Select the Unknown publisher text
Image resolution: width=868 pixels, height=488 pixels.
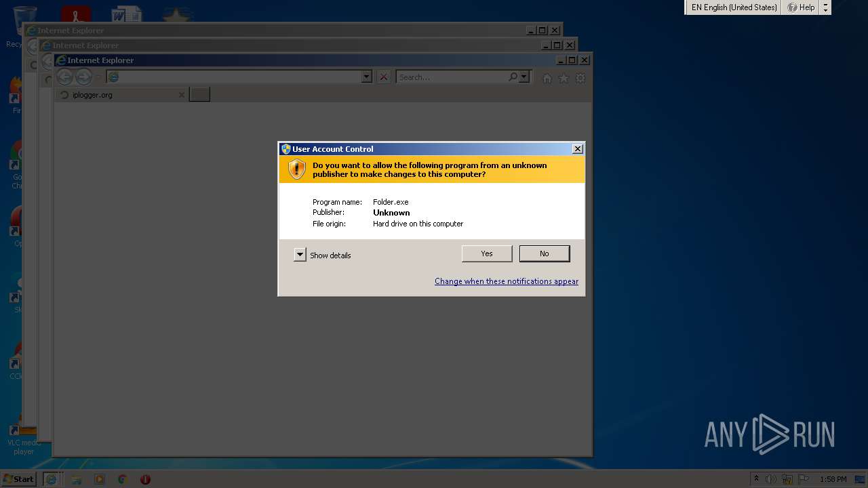coord(391,213)
